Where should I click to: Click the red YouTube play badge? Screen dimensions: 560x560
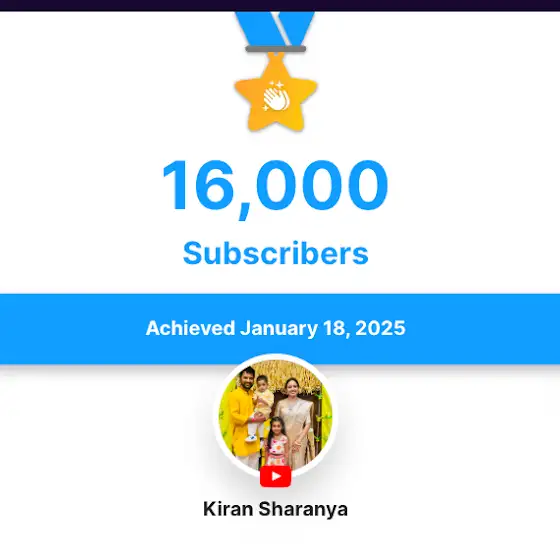point(275,476)
